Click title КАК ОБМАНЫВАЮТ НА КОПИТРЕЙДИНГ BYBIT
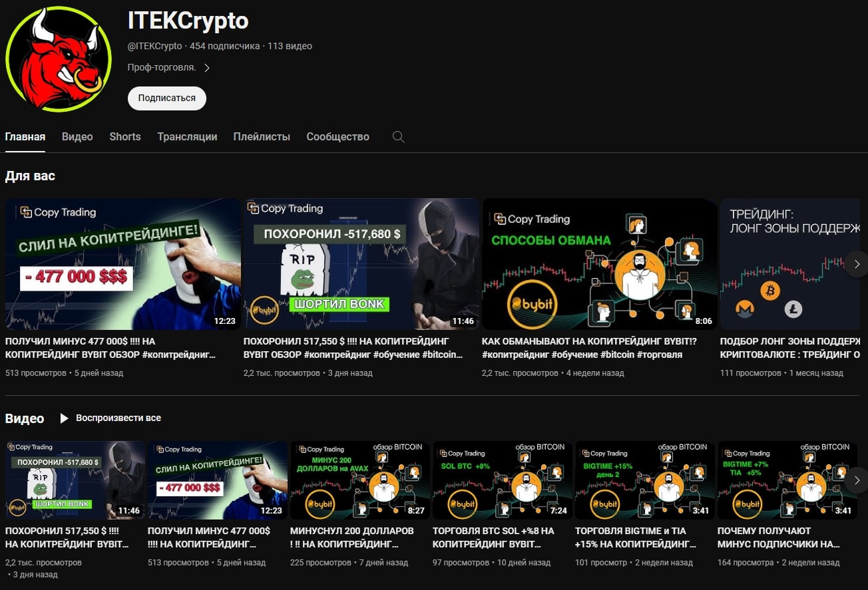 coord(589,348)
